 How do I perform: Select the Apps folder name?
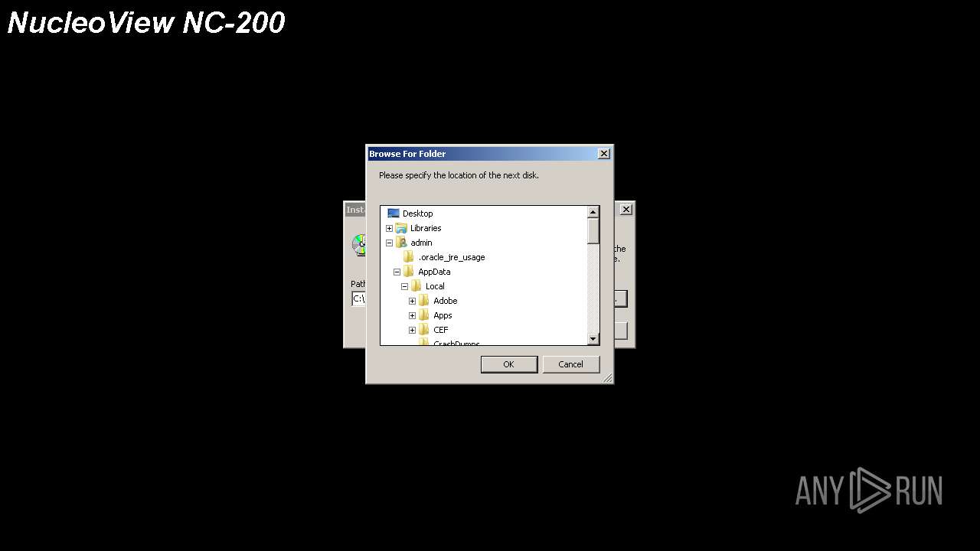coord(443,315)
